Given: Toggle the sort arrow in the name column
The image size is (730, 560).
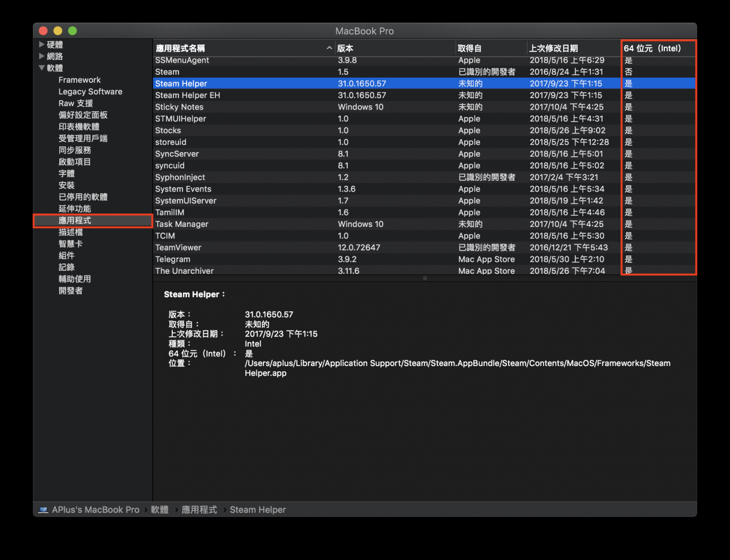Looking at the screenshot, I should (x=329, y=48).
